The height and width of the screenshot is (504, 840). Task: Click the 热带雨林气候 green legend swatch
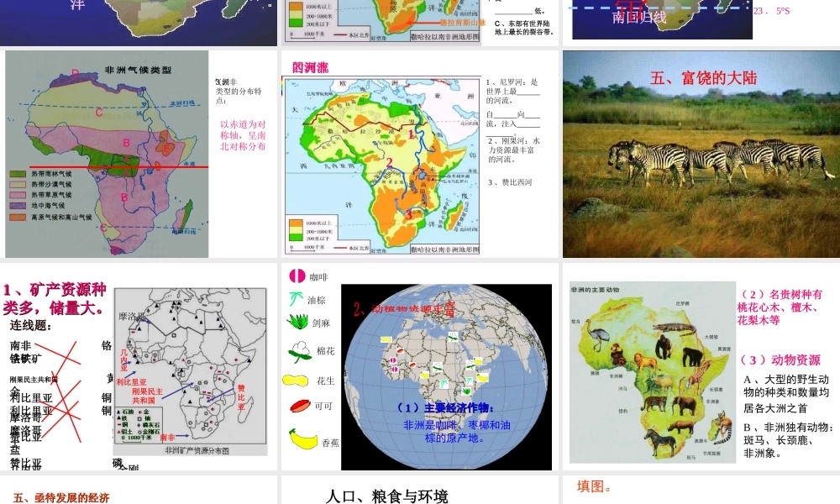tap(18, 174)
